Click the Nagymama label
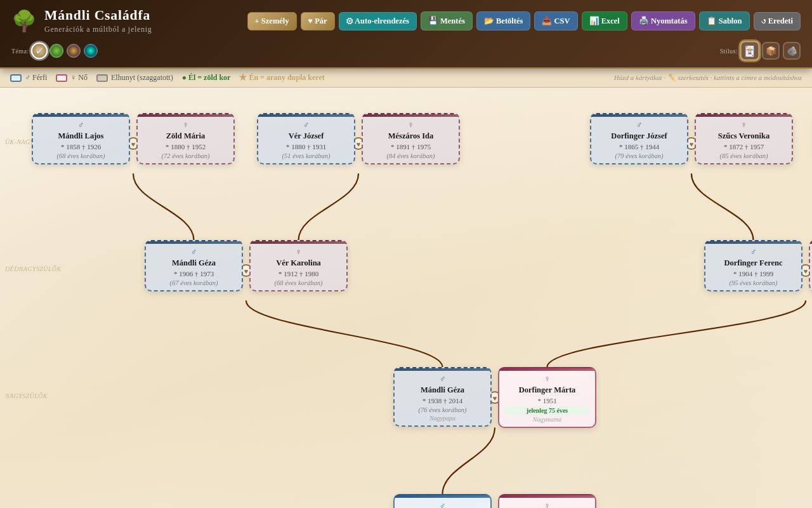 [547, 420]
